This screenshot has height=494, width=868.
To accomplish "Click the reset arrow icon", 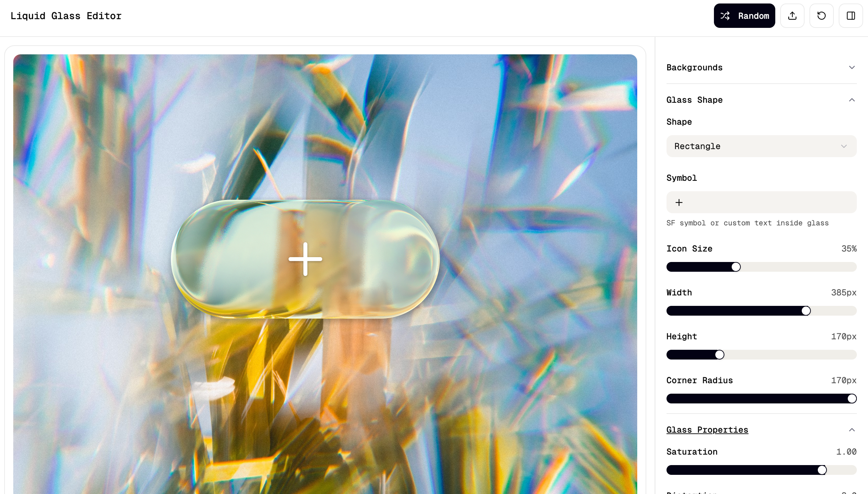I will tap(822, 16).
